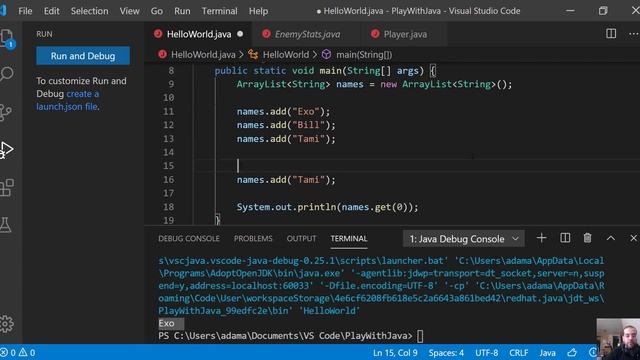Click the thumbs-up icon in status bar
The height and width of the screenshot is (360, 640).
click(572, 352)
